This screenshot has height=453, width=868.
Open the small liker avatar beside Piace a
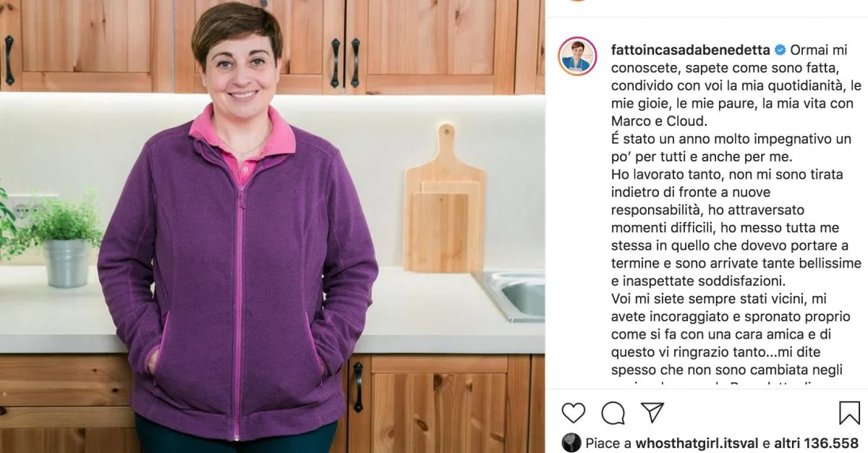click(x=571, y=442)
